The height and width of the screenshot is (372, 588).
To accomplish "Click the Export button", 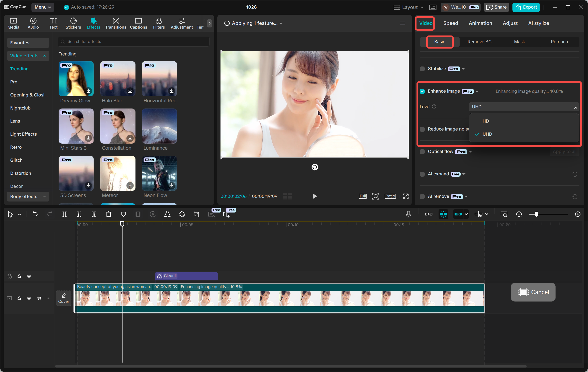I will point(526,7).
